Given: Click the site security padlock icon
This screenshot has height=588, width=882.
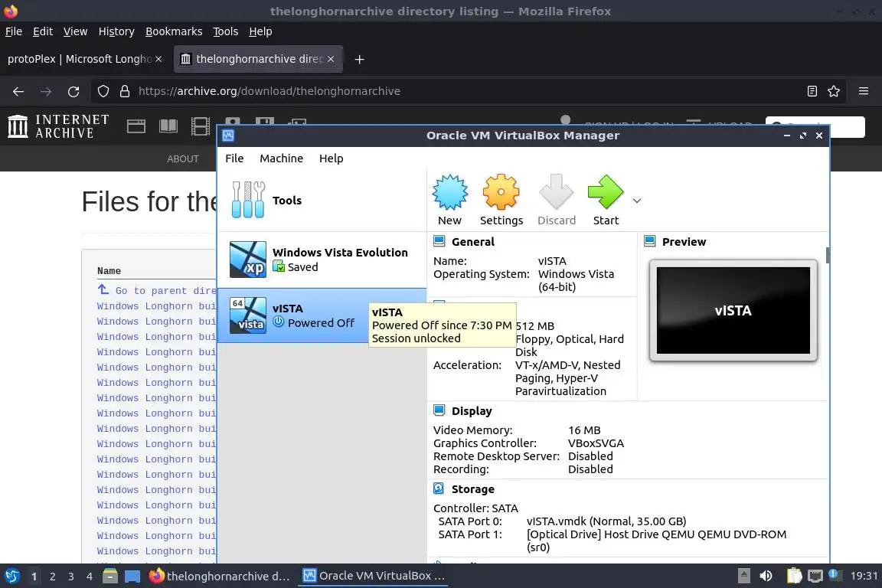Looking at the screenshot, I should pyautogui.click(x=125, y=91).
